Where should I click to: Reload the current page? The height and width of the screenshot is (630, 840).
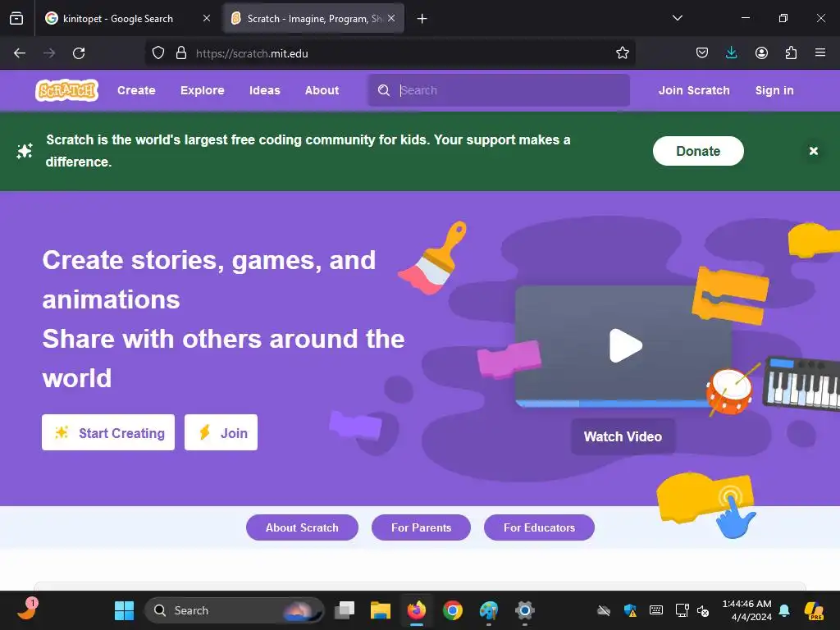point(79,53)
